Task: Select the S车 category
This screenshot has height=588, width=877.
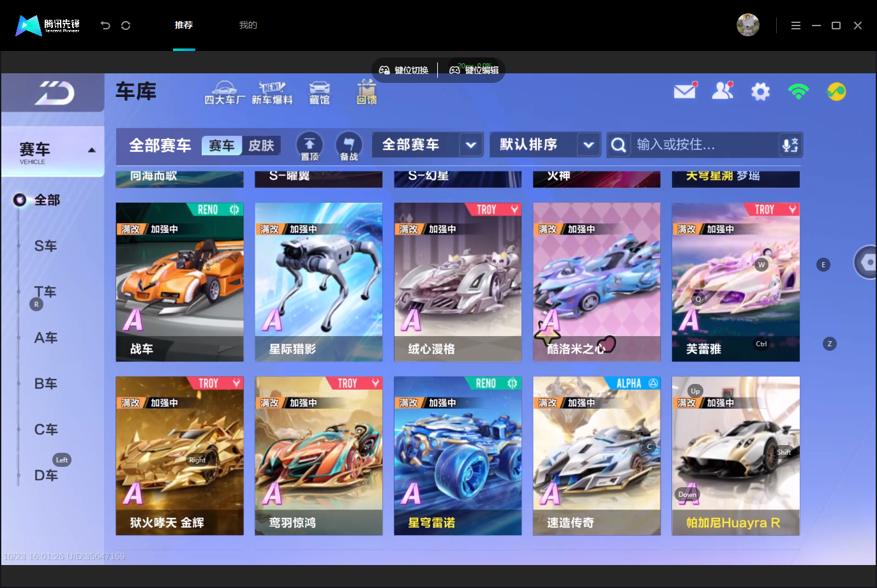Action: coord(46,246)
